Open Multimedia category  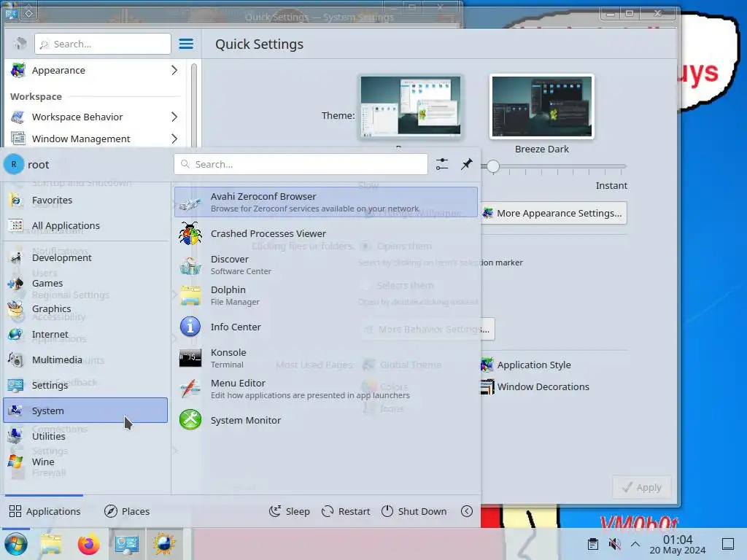(x=86, y=359)
